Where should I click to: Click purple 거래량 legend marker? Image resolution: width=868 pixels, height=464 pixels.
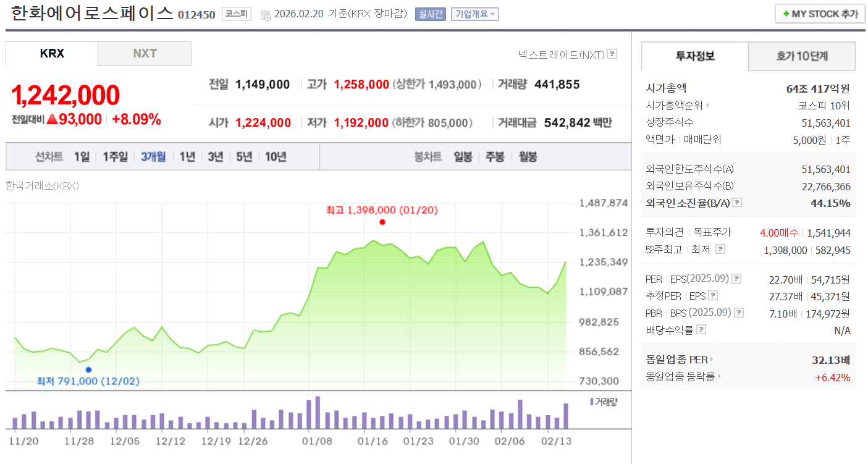click(592, 402)
